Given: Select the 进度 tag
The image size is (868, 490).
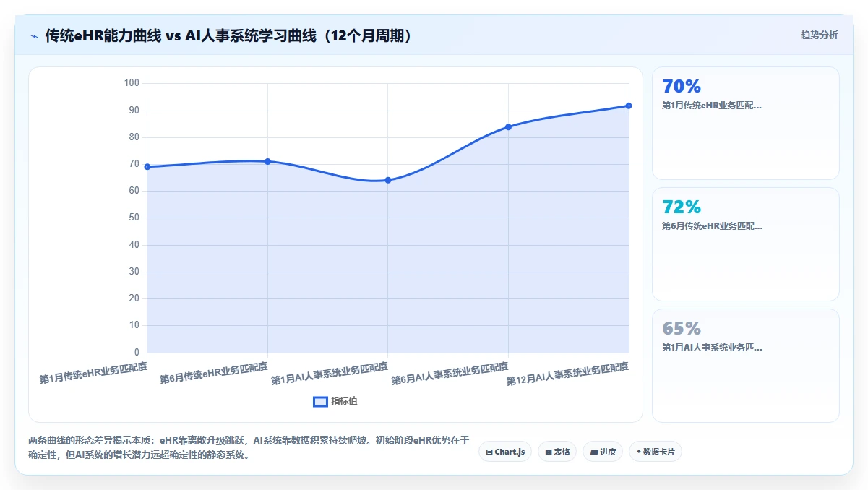Looking at the screenshot, I should click(x=603, y=452).
